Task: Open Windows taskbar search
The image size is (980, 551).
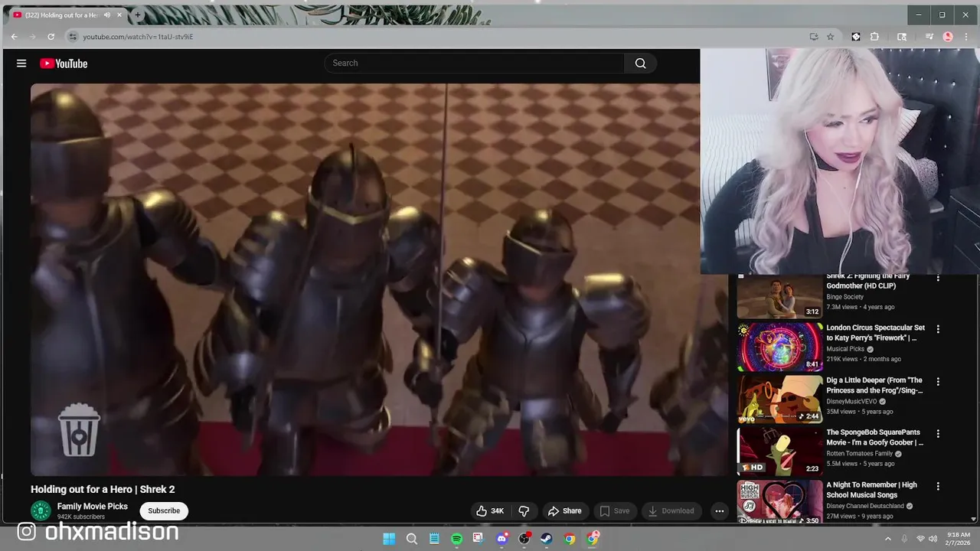Action: 412,539
